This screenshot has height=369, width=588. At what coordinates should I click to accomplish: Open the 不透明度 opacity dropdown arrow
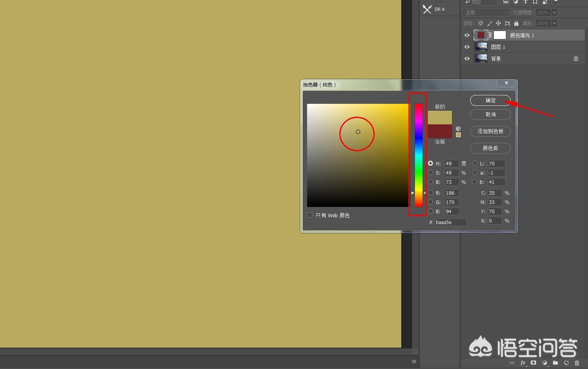(x=554, y=12)
